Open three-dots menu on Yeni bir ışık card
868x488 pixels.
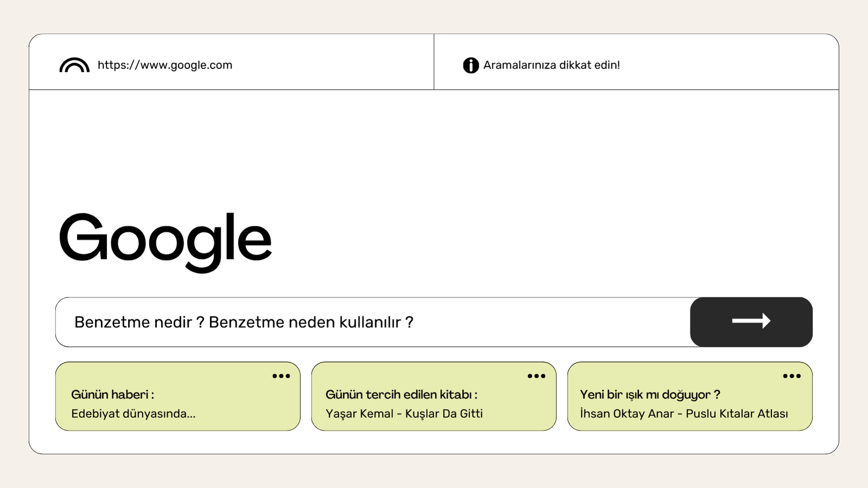791,376
